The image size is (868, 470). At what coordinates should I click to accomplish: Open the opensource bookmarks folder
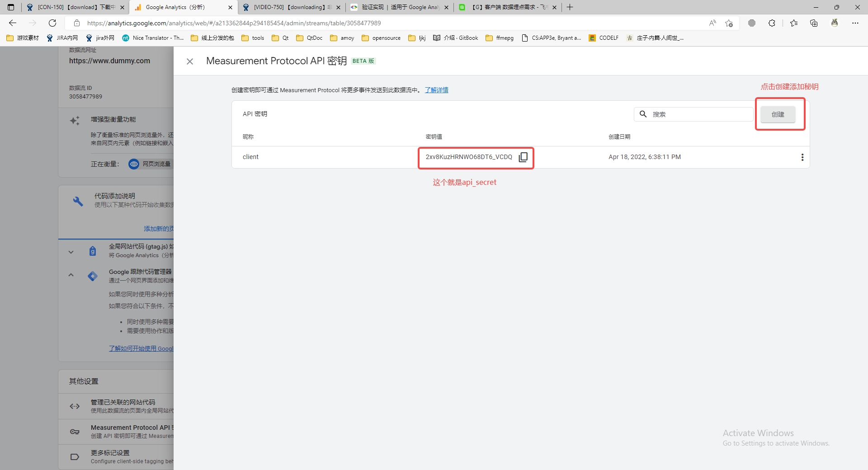tap(381, 38)
